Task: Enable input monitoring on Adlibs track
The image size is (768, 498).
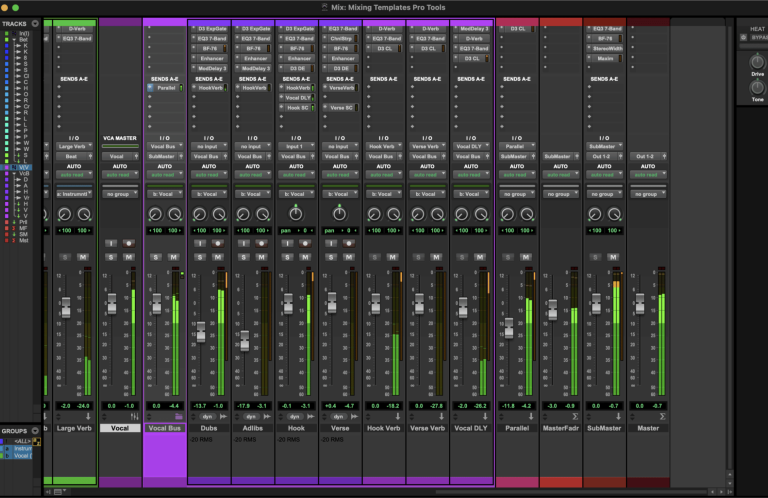Action: tap(243, 243)
